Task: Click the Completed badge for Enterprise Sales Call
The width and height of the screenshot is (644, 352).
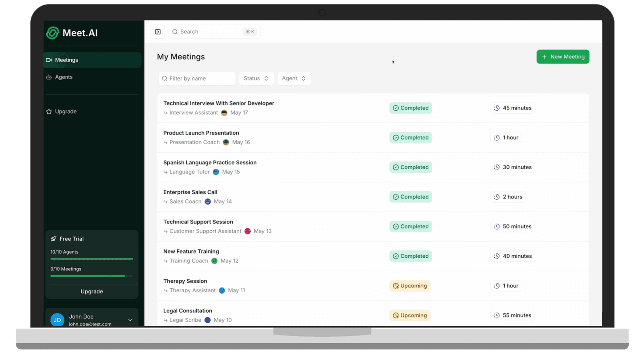Action: pos(411,197)
